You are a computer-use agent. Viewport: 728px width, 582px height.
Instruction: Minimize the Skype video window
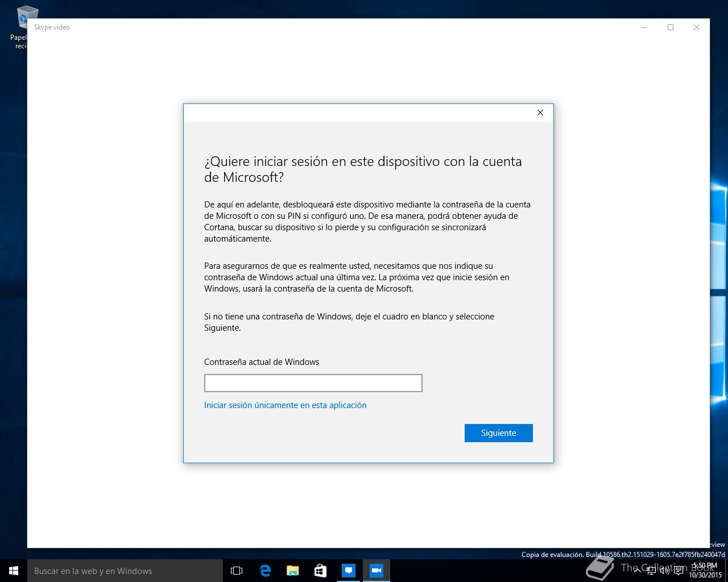tap(644, 27)
